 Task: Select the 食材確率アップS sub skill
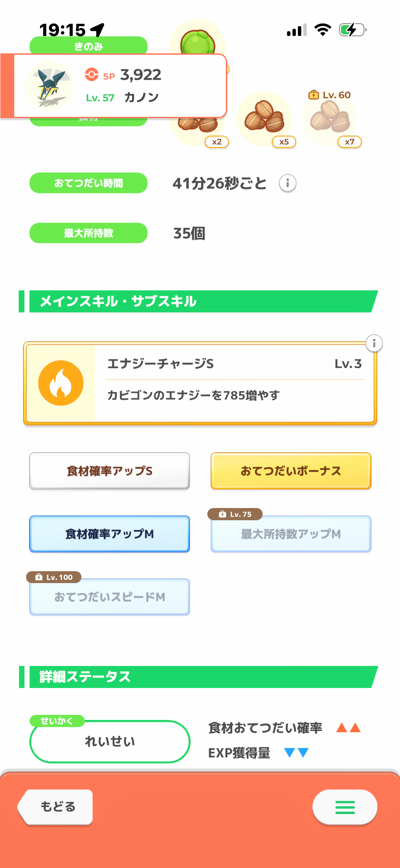coord(110,471)
